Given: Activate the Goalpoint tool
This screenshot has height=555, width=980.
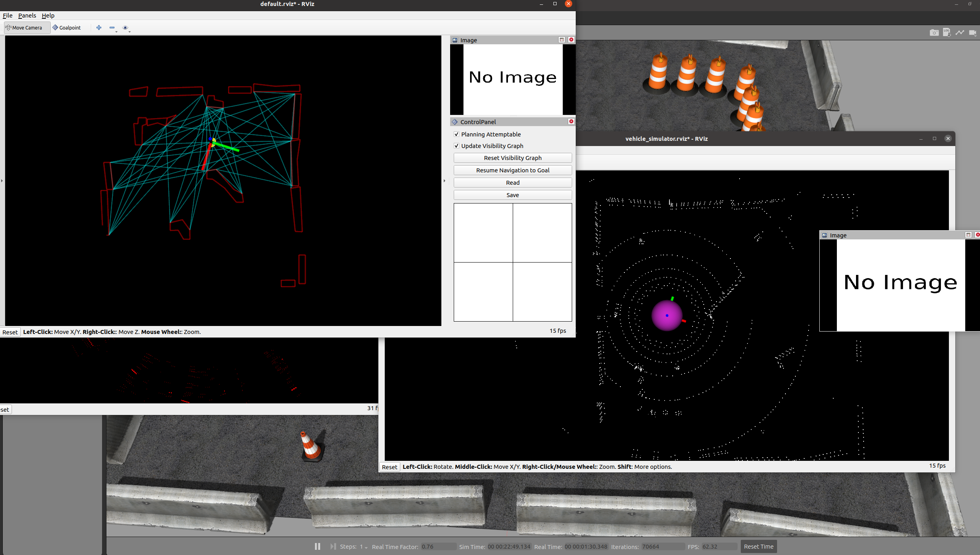Looking at the screenshot, I should pos(67,28).
